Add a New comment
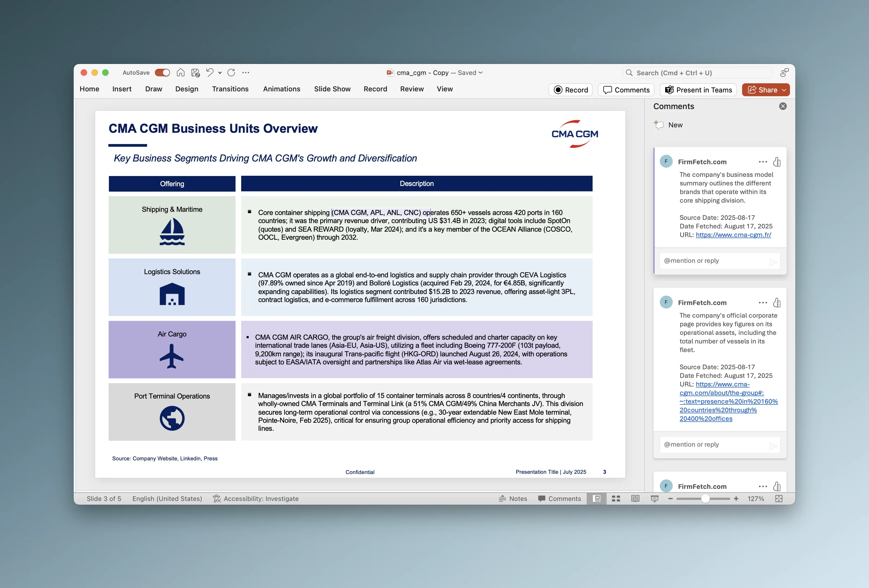 668,125
